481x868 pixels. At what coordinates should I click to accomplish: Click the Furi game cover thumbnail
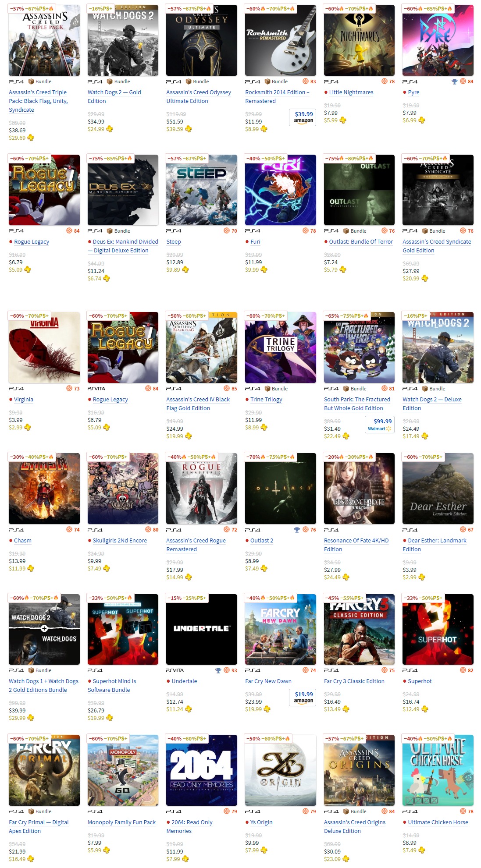click(281, 190)
